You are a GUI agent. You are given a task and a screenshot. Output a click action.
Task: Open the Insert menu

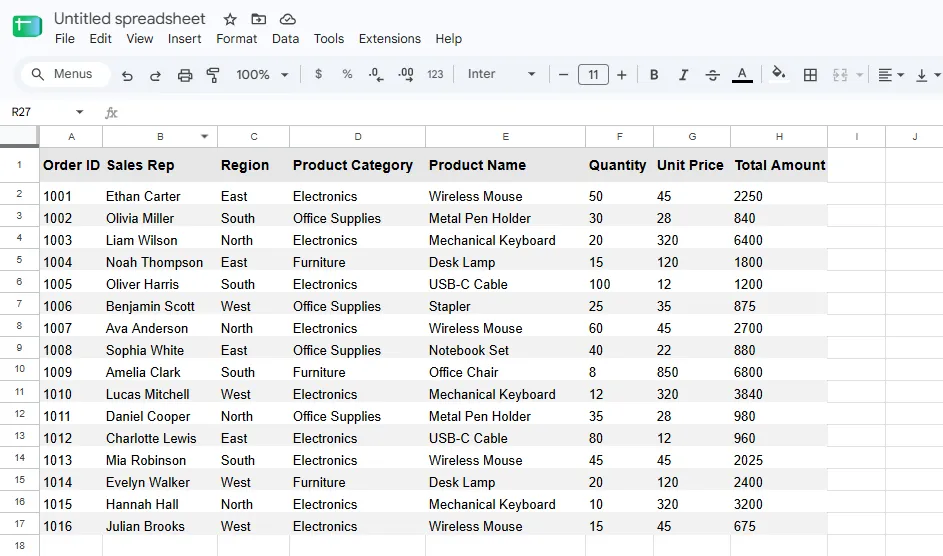point(184,38)
